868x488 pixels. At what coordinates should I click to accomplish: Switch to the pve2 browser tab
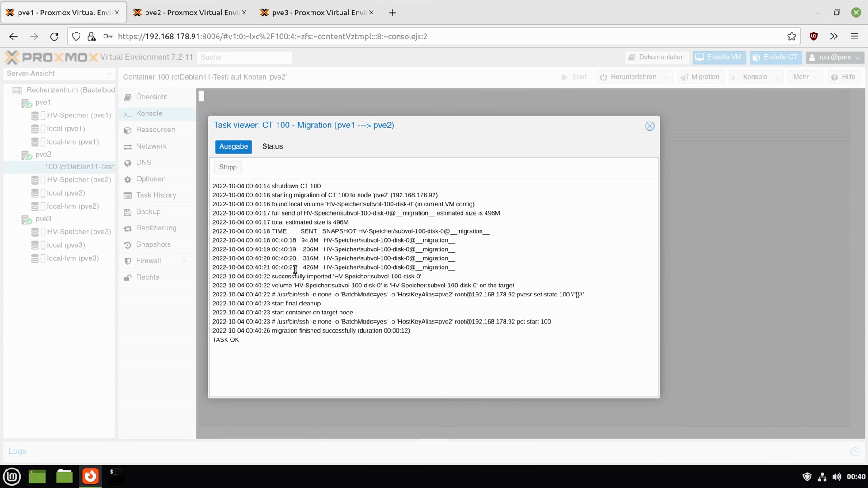(x=191, y=13)
